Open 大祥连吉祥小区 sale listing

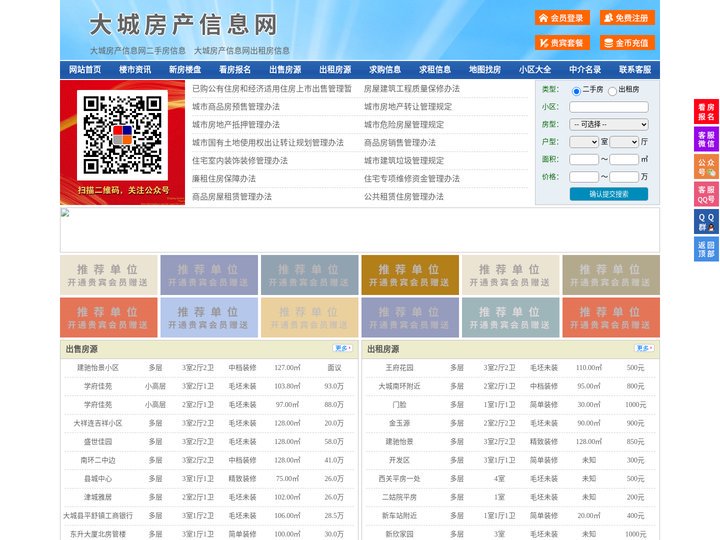tap(98, 423)
